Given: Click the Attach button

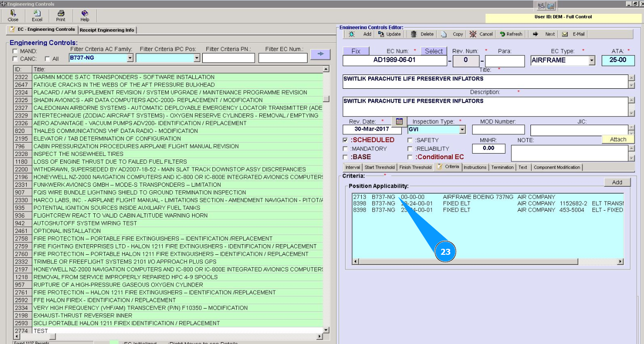Looking at the screenshot, I should [618, 139].
